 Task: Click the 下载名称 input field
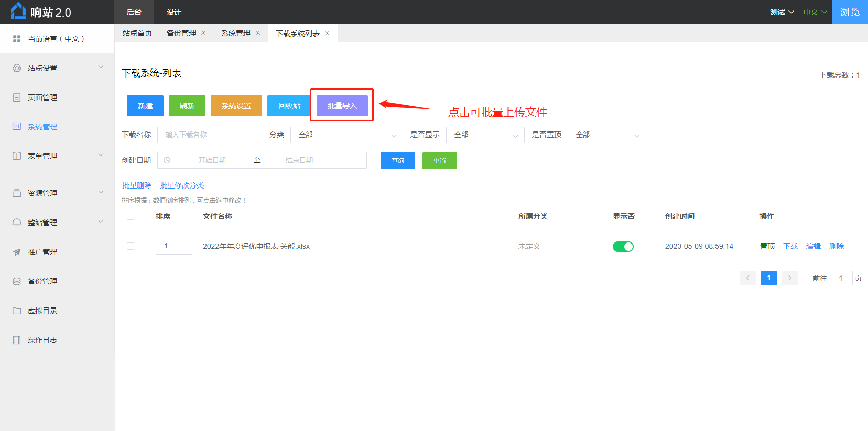coord(210,135)
